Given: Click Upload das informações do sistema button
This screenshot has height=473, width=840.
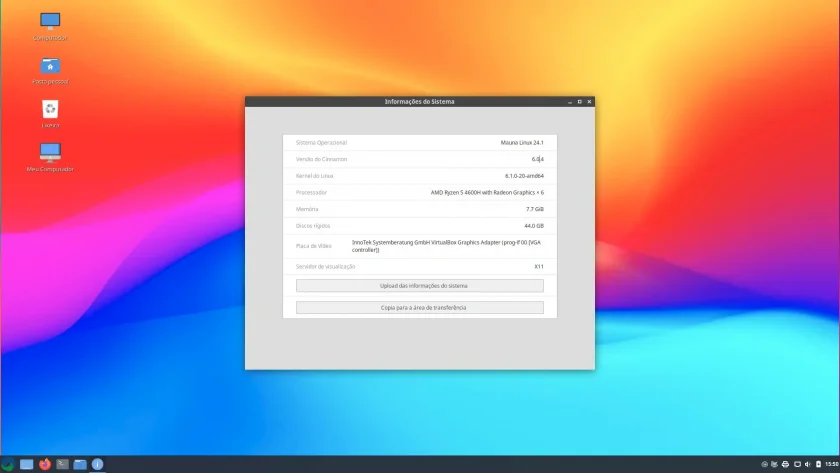Looking at the screenshot, I should pos(420,286).
